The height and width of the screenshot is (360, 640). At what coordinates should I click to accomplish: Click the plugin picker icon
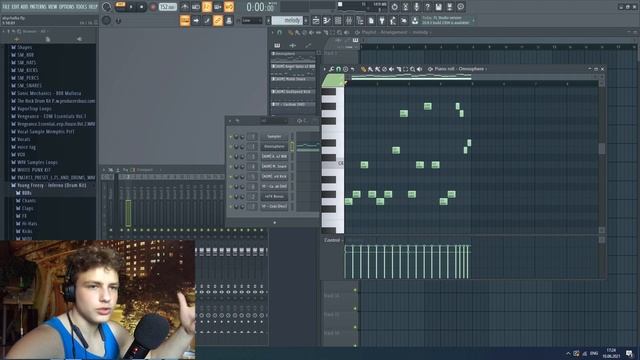click(x=382, y=20)
